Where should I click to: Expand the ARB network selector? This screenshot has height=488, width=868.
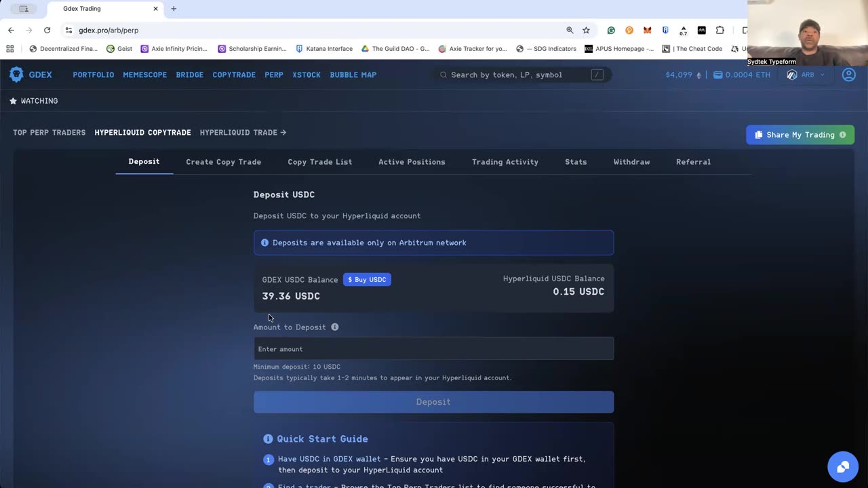click(x=806, y=75)
